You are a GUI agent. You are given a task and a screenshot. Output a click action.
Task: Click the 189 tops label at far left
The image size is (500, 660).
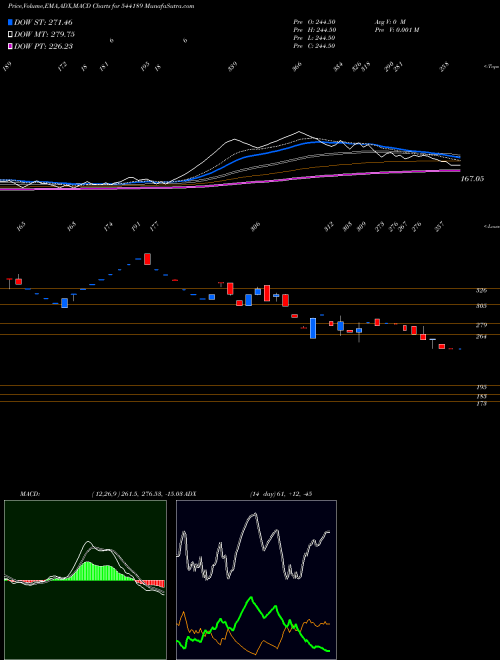point(8,67)
